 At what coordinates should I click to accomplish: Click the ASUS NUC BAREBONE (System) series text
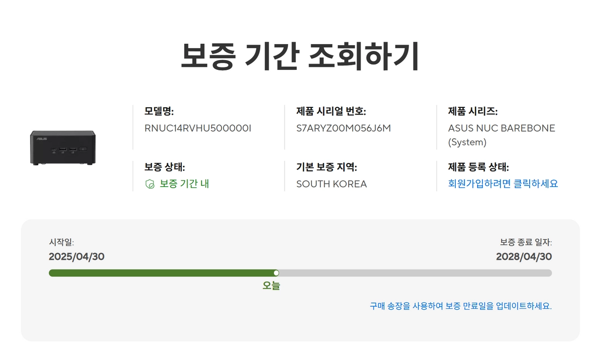coord(501,135)
